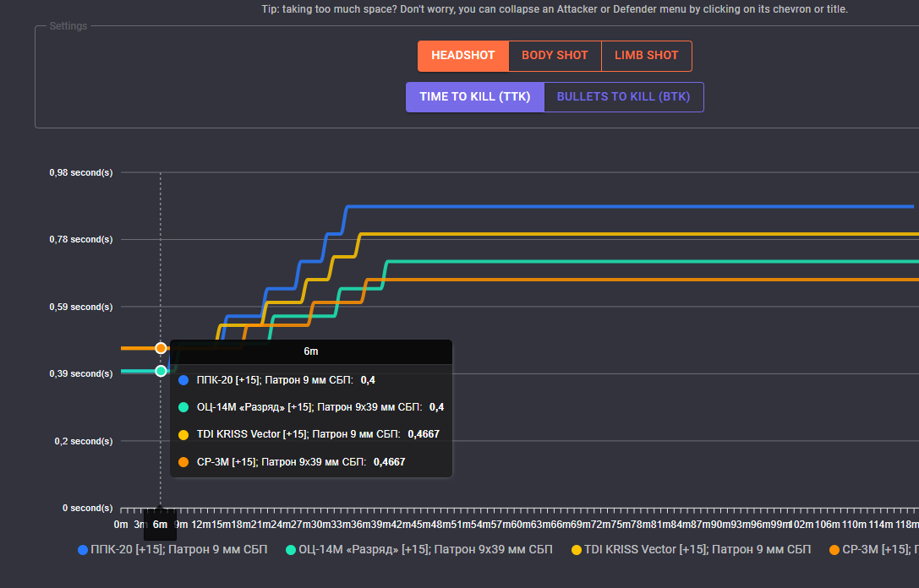The image size is (919, 588).
Task: Toggle the orange СР-3М legend entry
Action: pyautogui.click(x=874, y=549)
